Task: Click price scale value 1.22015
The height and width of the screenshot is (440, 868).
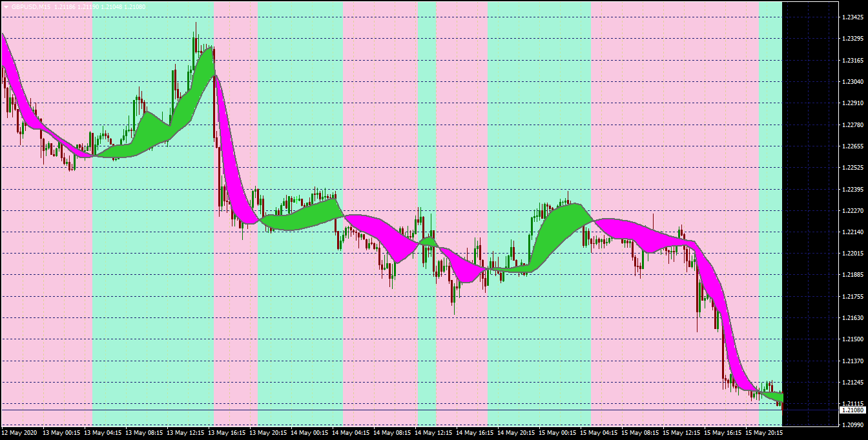Action: point(853,254)
